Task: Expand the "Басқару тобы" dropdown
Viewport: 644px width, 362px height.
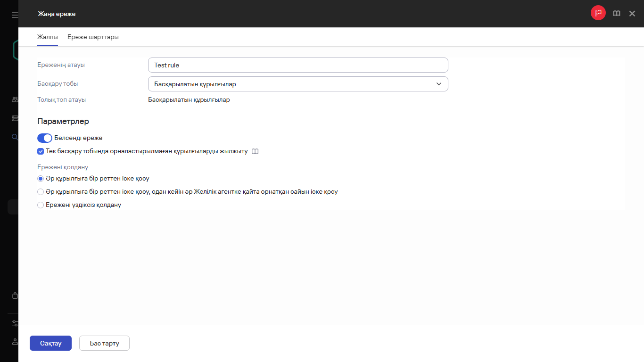Action: click(297, 84)
